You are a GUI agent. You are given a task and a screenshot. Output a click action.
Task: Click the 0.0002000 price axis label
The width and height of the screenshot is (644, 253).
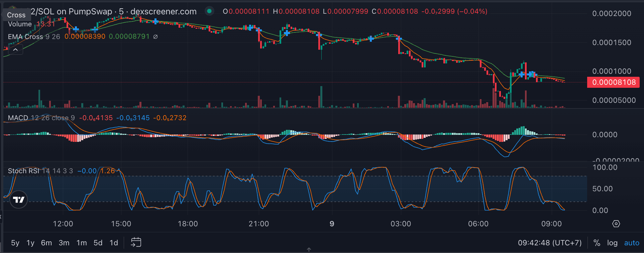[612, 14]
